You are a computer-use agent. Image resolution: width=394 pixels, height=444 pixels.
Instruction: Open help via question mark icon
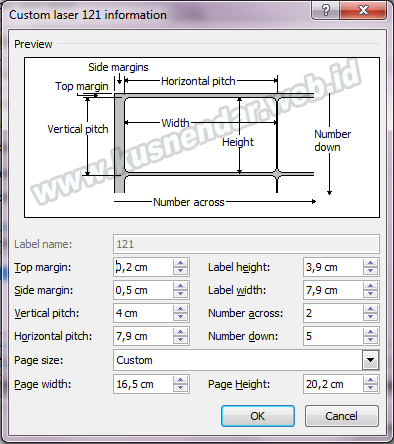(326, 10)
